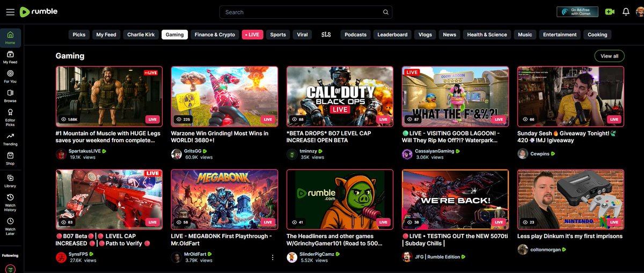Screen dimensions: 644x273
Task: Click CassaiyanGaming channel avatar
Action: pos(407,154)
